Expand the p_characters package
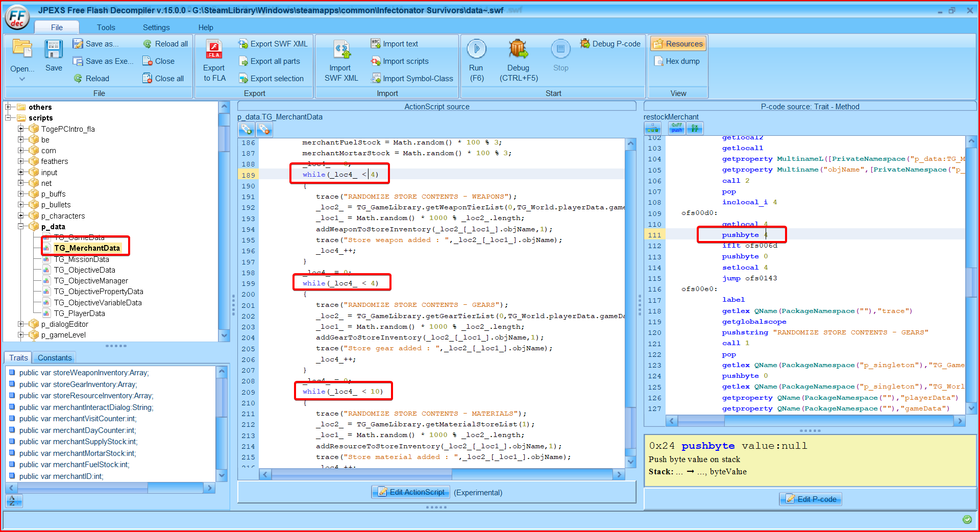980x532 pixels. (x=21, y=215)
